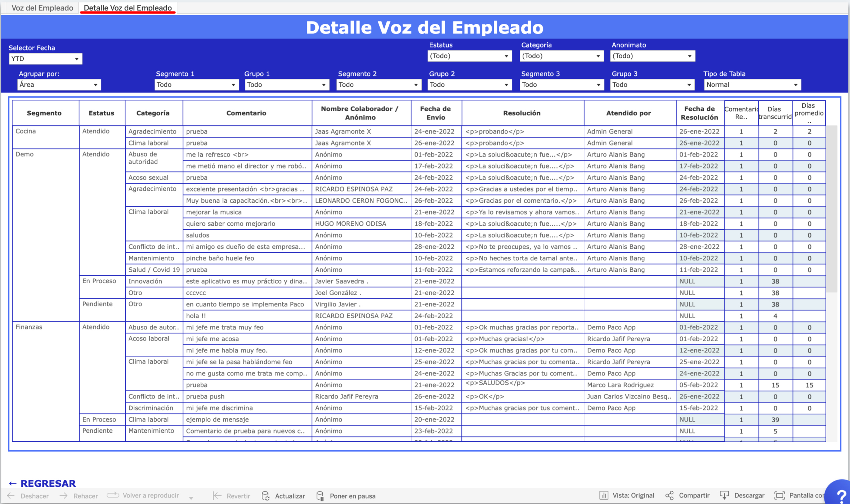Click collaborator name HUGO MORENO ODISA
This screenshot has width=850, height=504.
pos(361,224)
